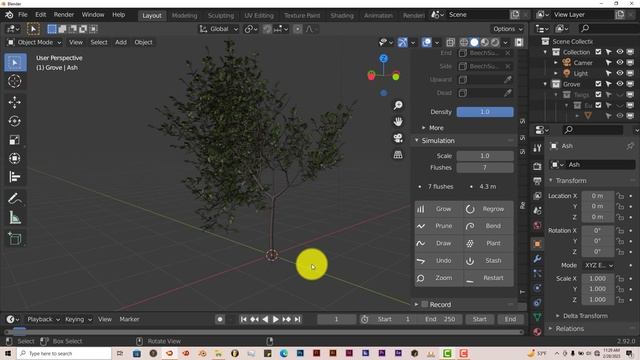The height and width of the screenshot is (360, 640).
Task: Click the Bend button
Action: tap(489, 226)
